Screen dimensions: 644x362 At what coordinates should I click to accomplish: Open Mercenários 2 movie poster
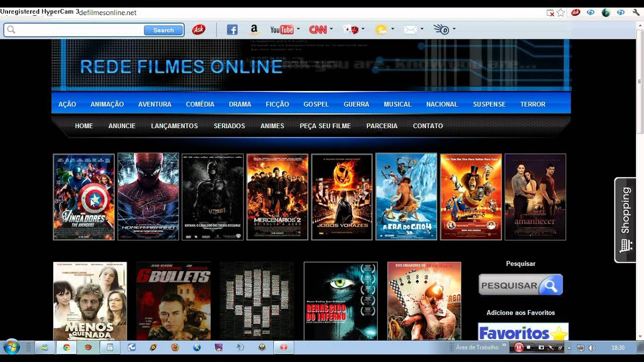pyautogui.click(x=277, y=197)
